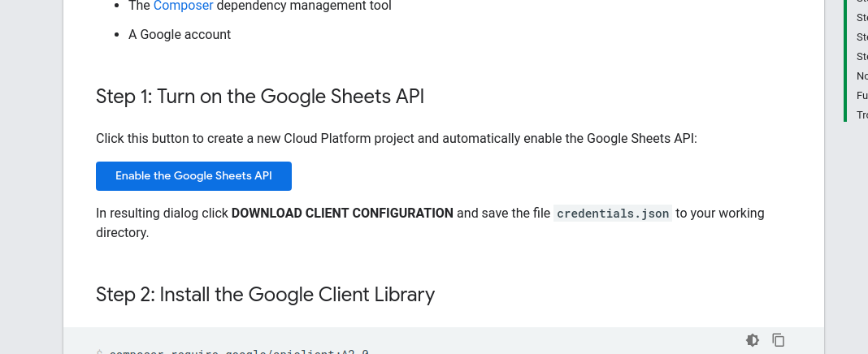Click the word directory below the Enable button
The image size is (868, 354).
pyautogui.click(x=122, y=233)
